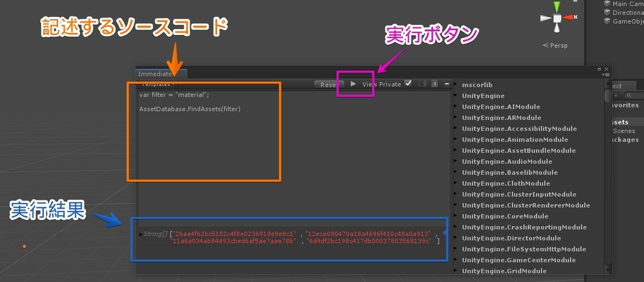Click result GUID 26aa4f62bc5182c4f8e0236919e9e8c1
Image resolution: width=644 pixels, height=282 pixels.
click(x=234, y=234)
